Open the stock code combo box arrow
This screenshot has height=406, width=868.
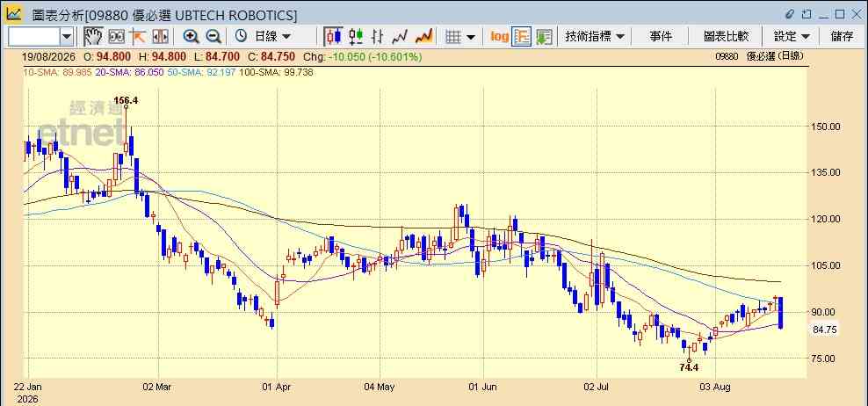click(67, 37)
